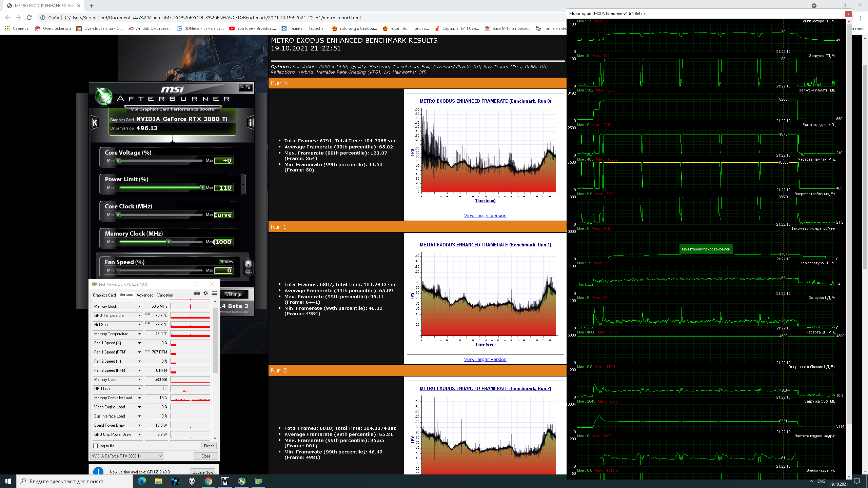Open Chrome from the taskbar
The height and width of the screenshot is (488, 868).
[x=209, y=481]
